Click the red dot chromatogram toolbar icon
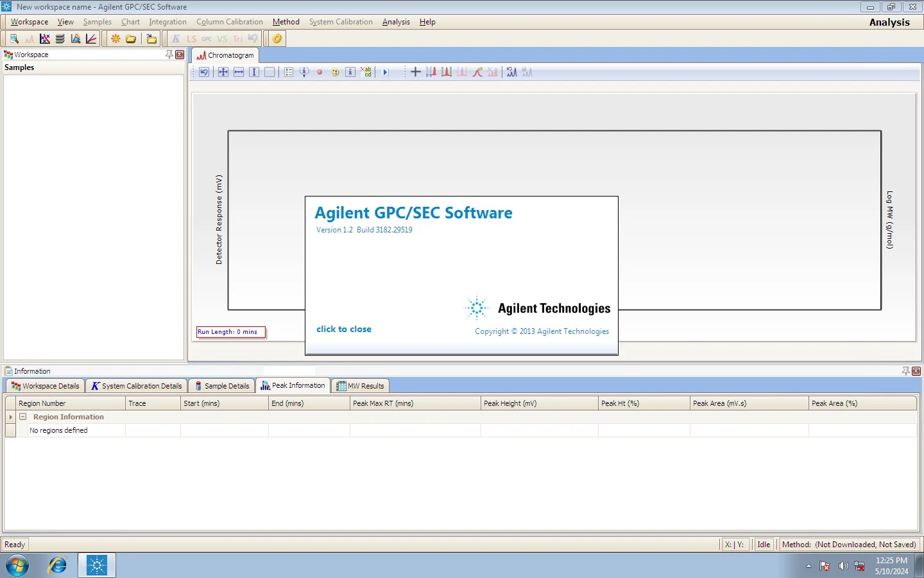Image resolution: width=924 pixels, height=578 pixels. pos(320,72)
